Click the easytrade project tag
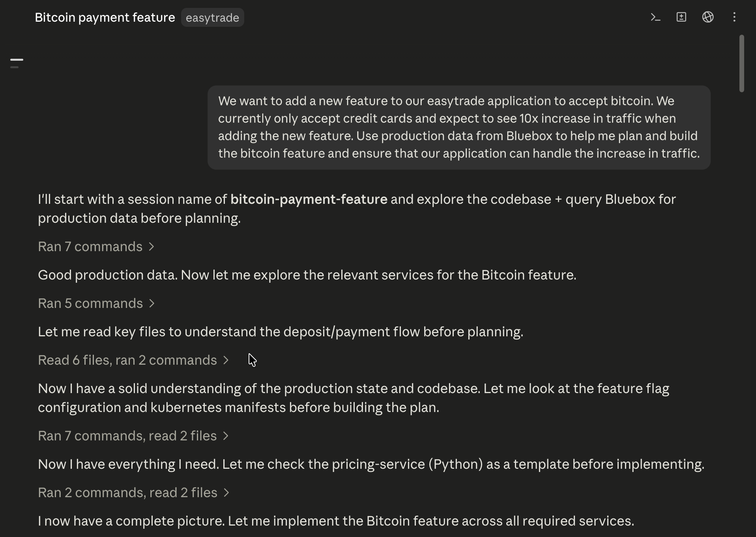The width and height of the screenshot is (756, 537). [212, 18]
